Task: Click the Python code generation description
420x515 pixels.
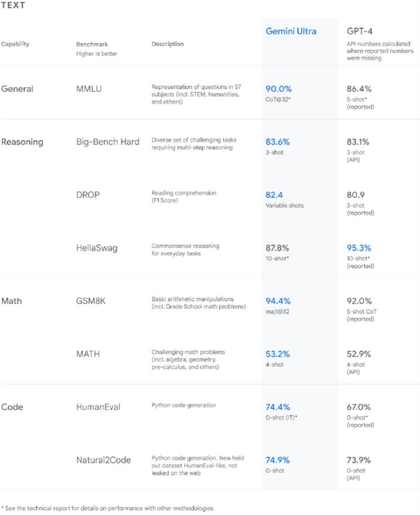Action: pyautogui.click(x=184, y=405)
